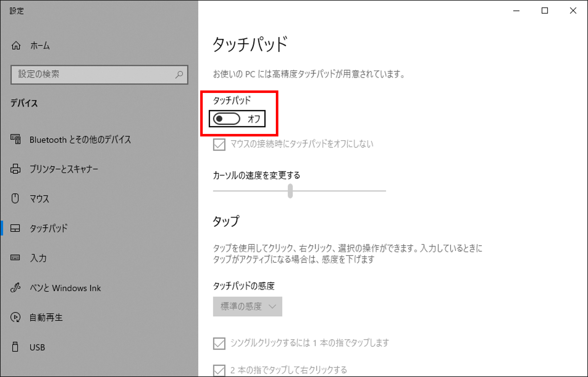
Task: Click the touchpad icon in sidebar
Action: click(15, 228)
